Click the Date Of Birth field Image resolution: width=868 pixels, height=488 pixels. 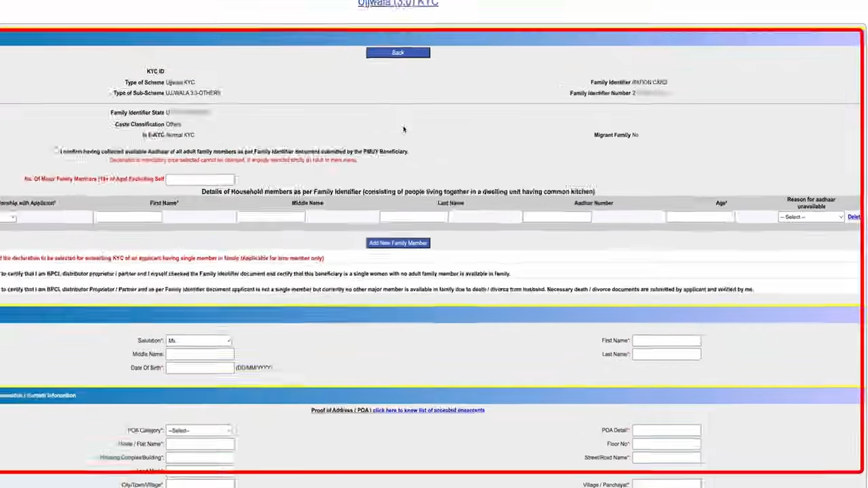(199, 367)
